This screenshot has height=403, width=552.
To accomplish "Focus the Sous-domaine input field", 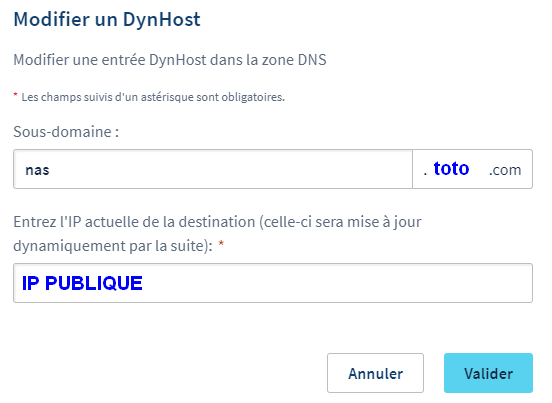I will tap(213, 169).
